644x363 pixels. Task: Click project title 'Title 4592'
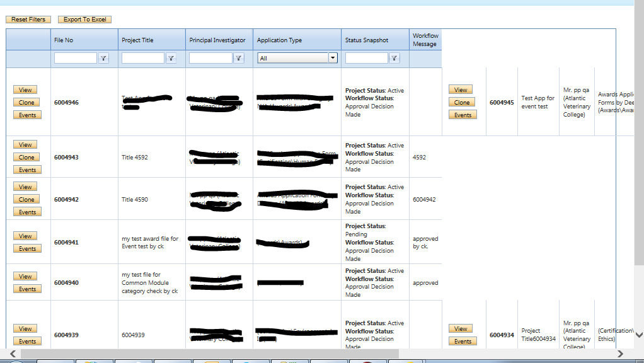tap(135, 158)
